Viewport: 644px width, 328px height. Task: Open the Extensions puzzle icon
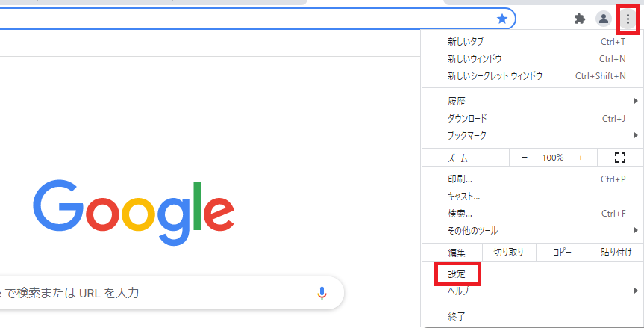(580, 19)
